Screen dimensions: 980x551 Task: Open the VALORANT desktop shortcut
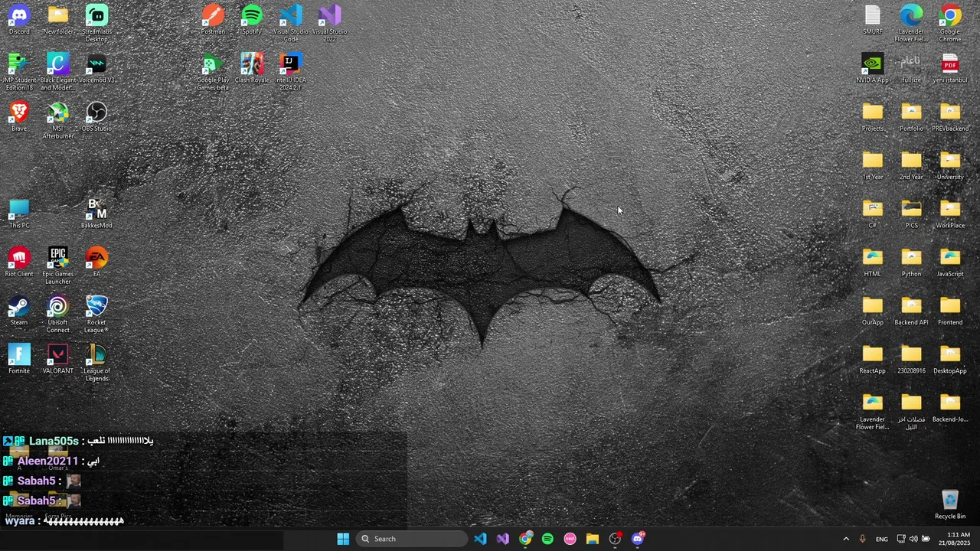pyautogui.click(x=57, y=359)
